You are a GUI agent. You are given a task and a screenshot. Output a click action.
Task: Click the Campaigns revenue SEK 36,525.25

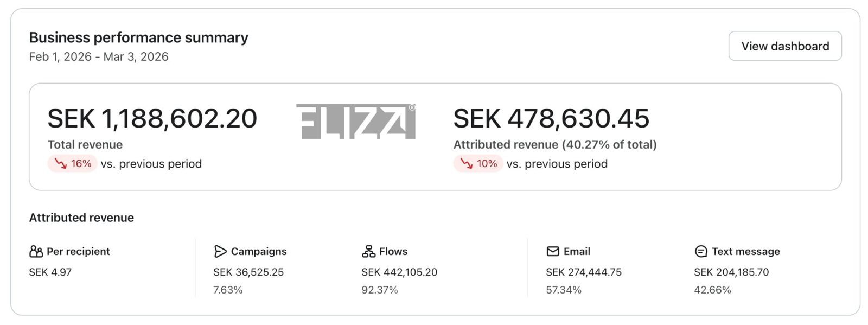[x=249, y=272]
